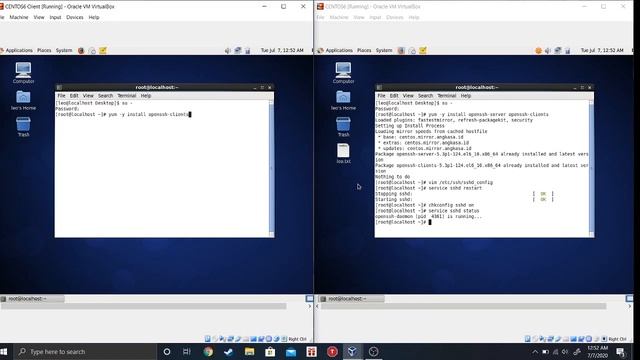Click taskbar search box

85,352
